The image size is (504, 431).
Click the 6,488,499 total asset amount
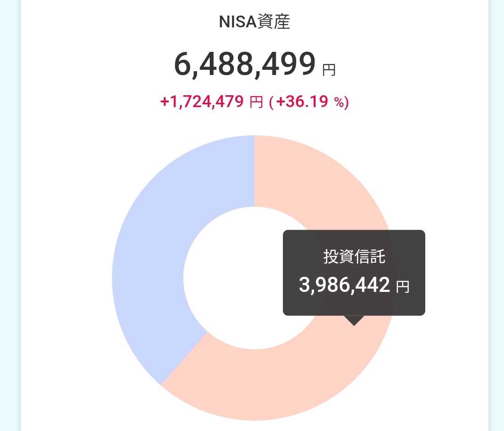[245, 65]
